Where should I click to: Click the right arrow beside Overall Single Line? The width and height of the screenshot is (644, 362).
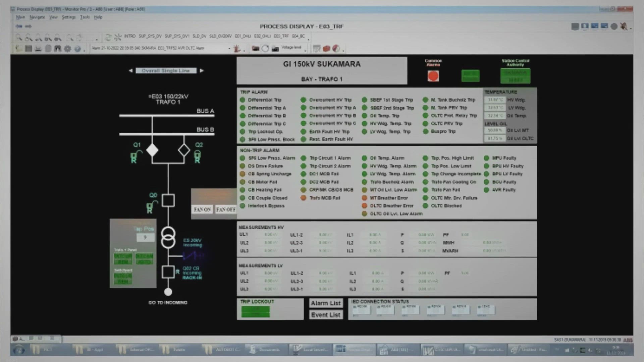(x=202, y=71)
